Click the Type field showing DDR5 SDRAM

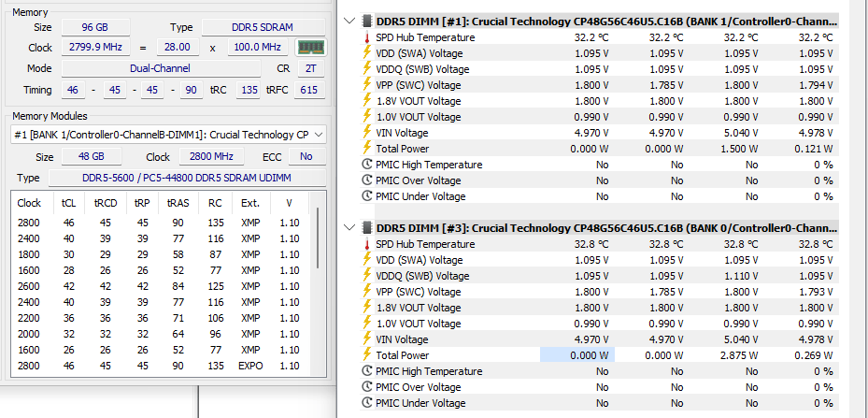(x=263, y=27)
